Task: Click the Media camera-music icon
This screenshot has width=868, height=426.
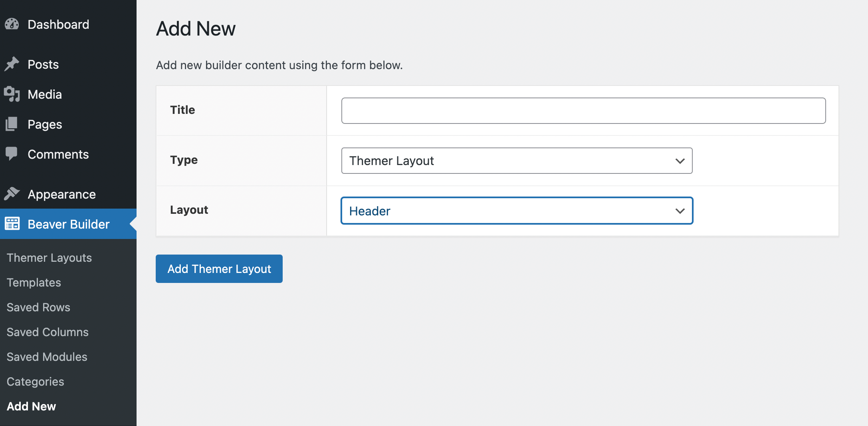Action: point(12,94)
